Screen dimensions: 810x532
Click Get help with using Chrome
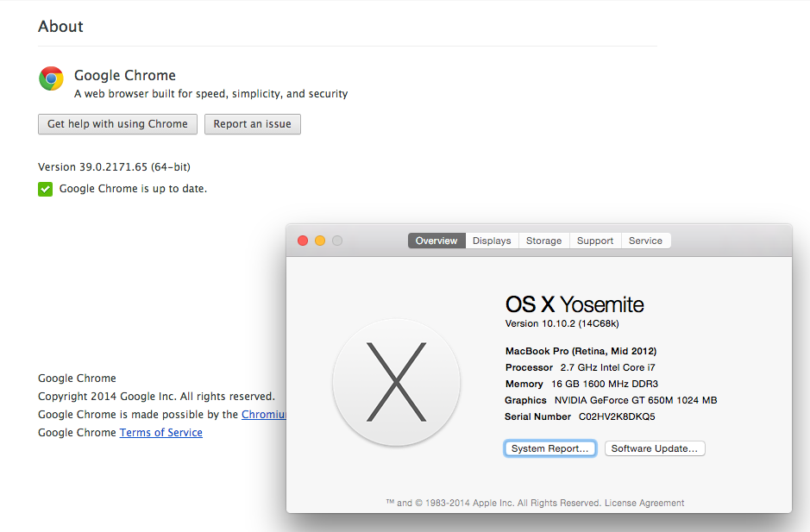pyautogui.click(x=118, y=124)
